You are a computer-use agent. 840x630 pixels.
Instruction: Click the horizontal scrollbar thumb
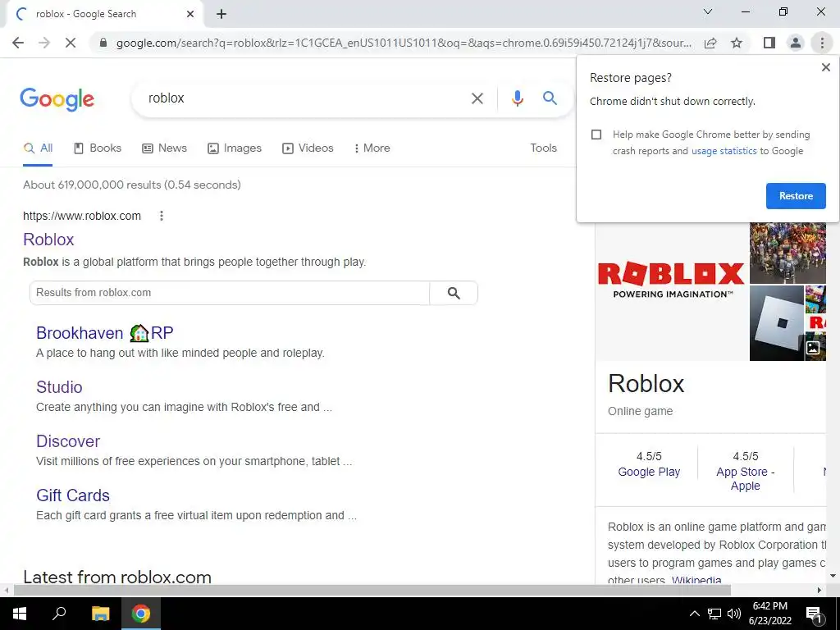(372, 591)
